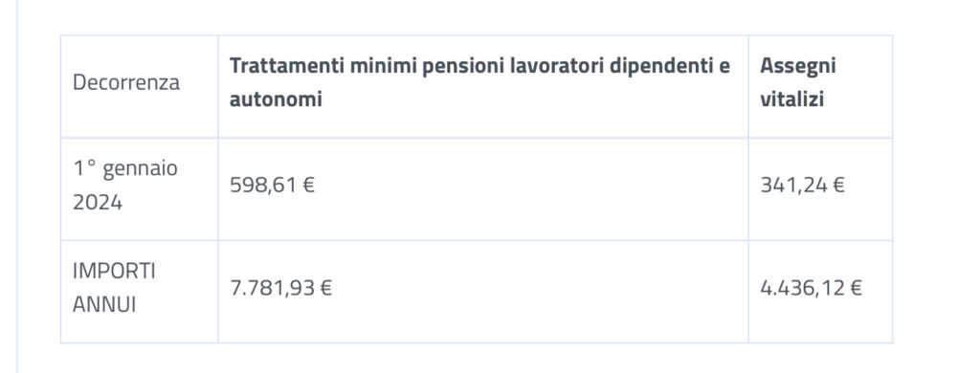This screenshot has height=373, width=980.
Task: Click the Assegni vitalizi column header
Action: tap(820, 86)
